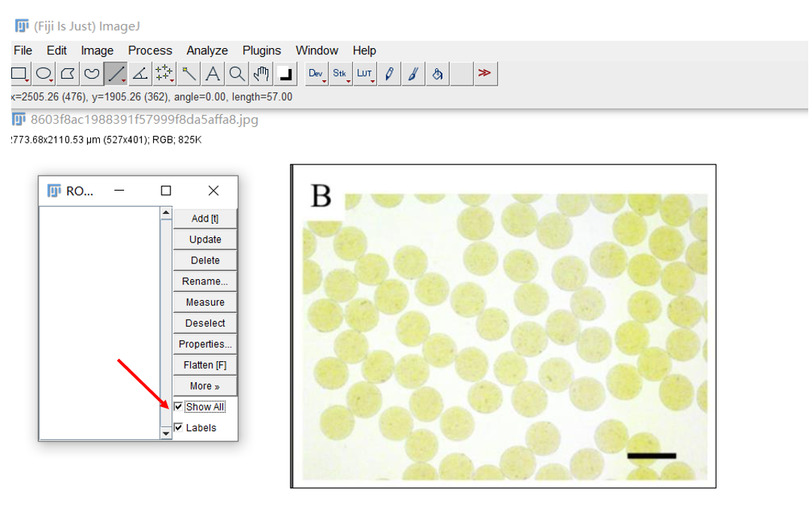Click the Update button
Image resolution: width=812 pixels, height=512 pixels.
pos(205,239)
